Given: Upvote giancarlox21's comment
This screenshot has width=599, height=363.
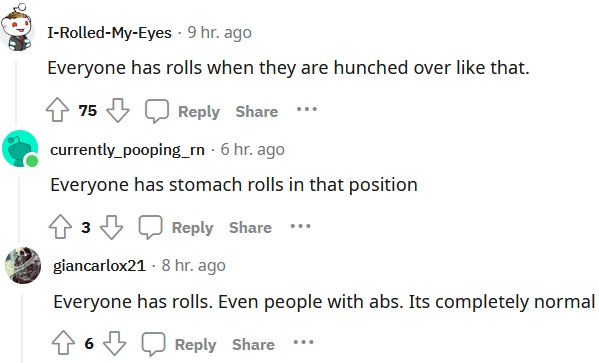Looking at the screenshot, I should pyautogui.click(x=63, y=343).
